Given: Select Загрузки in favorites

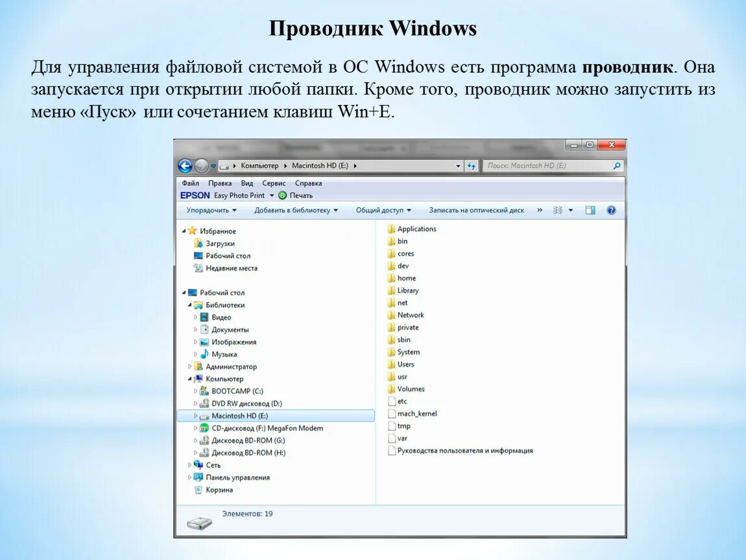Looking at the screenshot, I should [220, 244].
